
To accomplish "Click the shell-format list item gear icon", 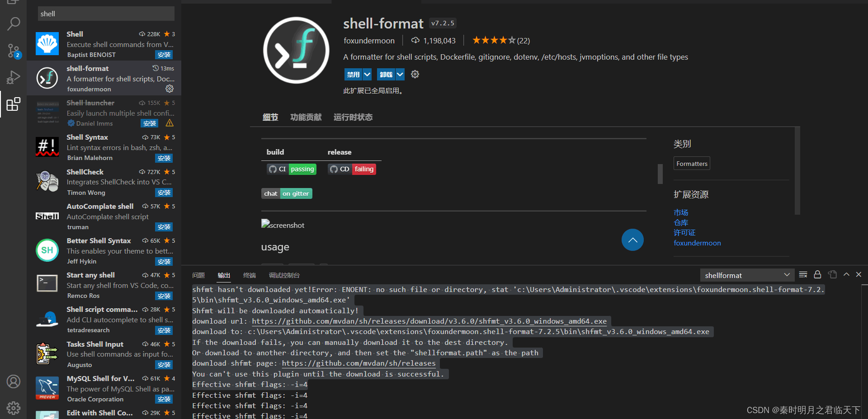I will tap(170, 89).
